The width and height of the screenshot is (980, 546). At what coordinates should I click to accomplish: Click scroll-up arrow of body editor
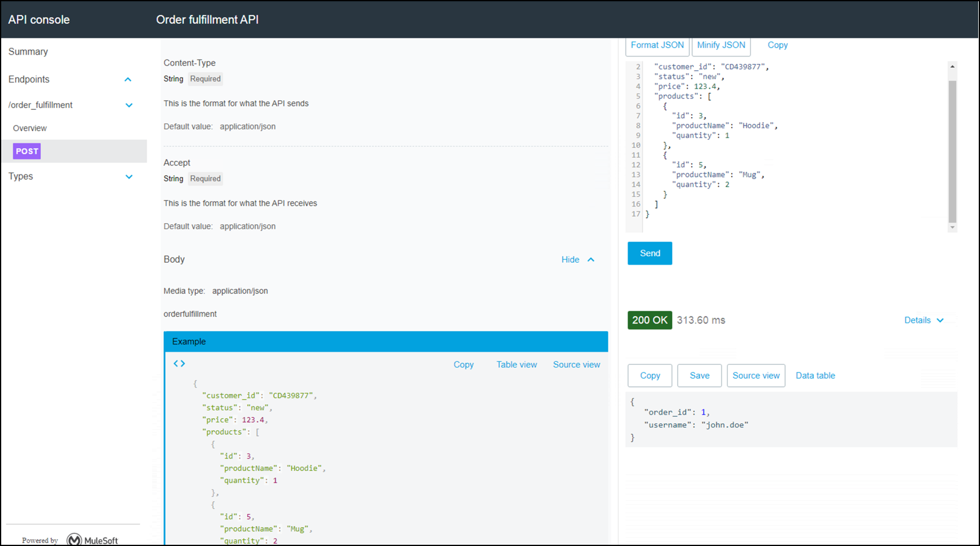tap(952, 67)
